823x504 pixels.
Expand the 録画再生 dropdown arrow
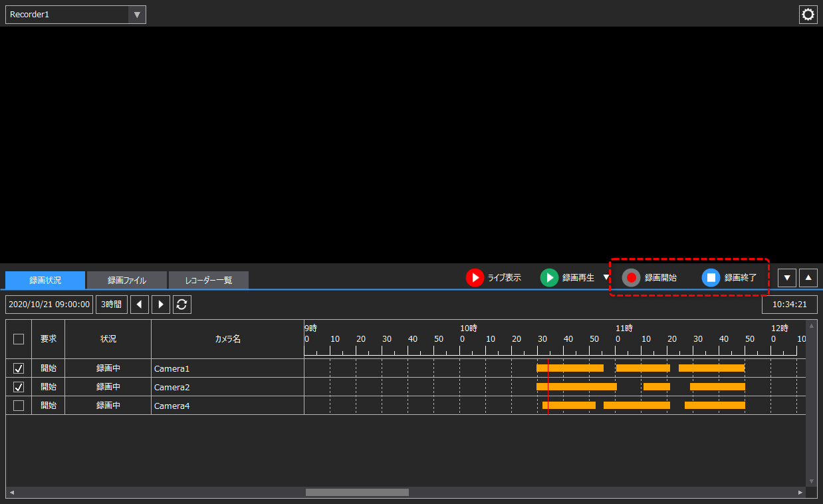click(x=606, y=278)
